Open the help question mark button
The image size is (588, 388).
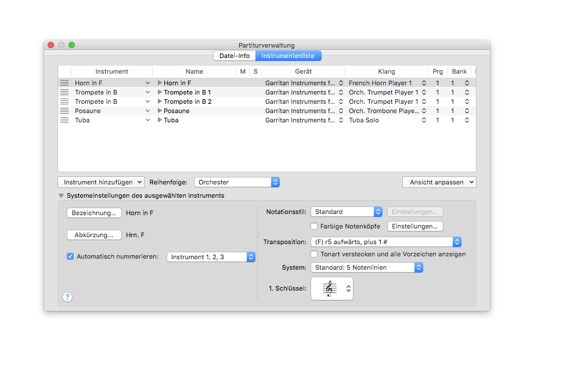click(x=67, y=297)
